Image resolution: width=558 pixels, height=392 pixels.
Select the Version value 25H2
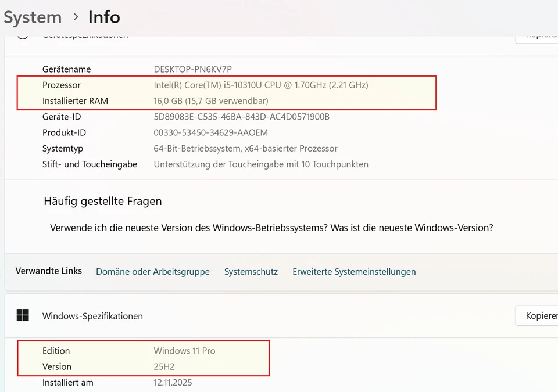[x=164, y=366]
